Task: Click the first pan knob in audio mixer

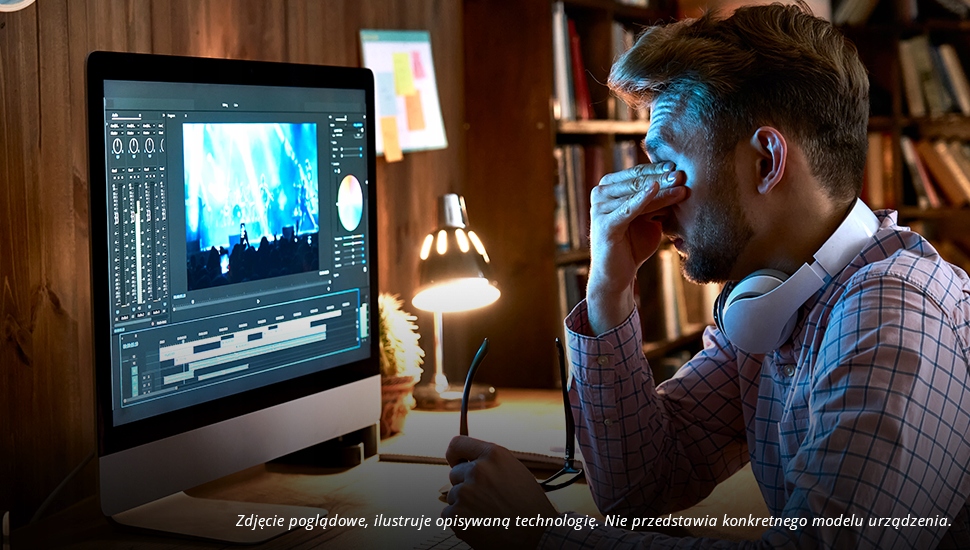Action: [117, 146]
